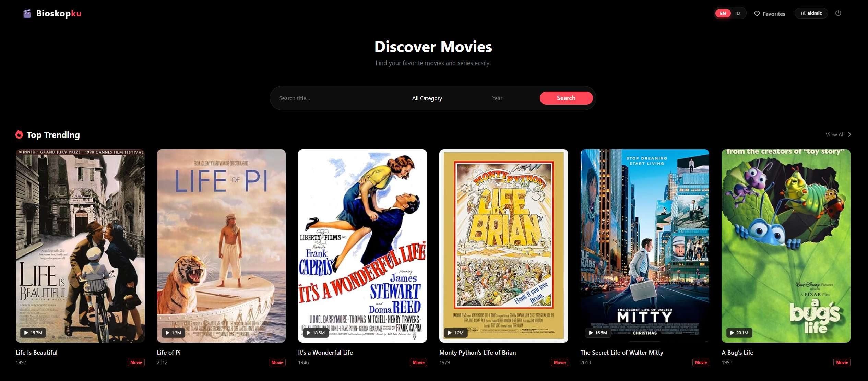Click the 16.5M play badge on Walter Mitty

598,333
